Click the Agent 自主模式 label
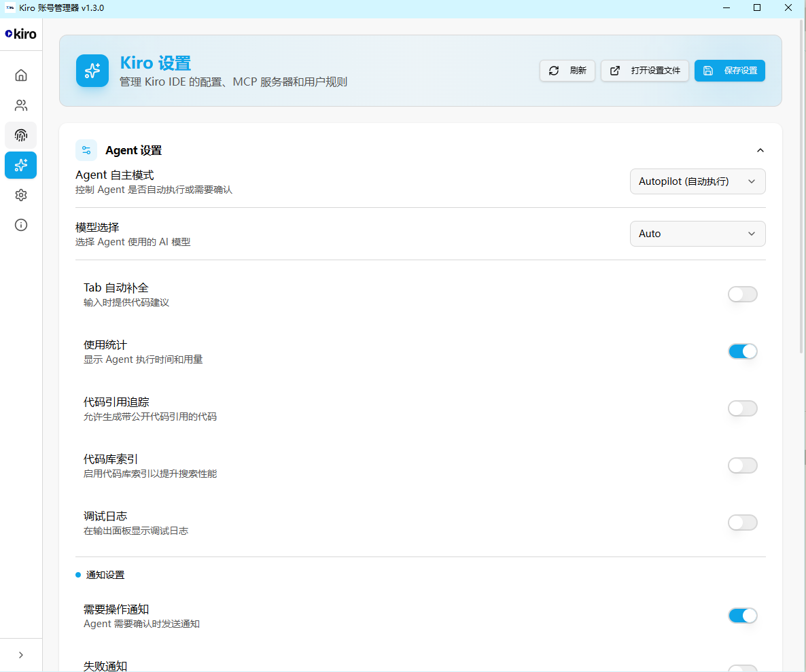Screen dimensions: 806x672 tap(115, 175)
